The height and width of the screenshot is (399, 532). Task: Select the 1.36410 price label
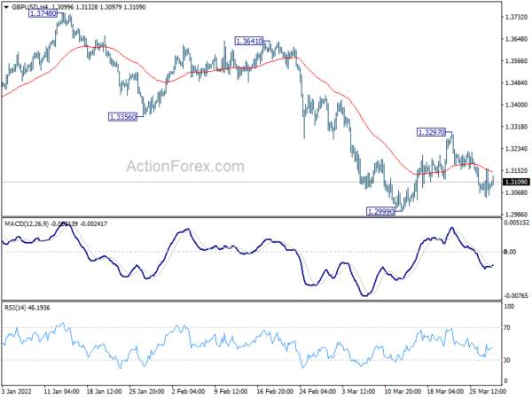click(249, 42)
